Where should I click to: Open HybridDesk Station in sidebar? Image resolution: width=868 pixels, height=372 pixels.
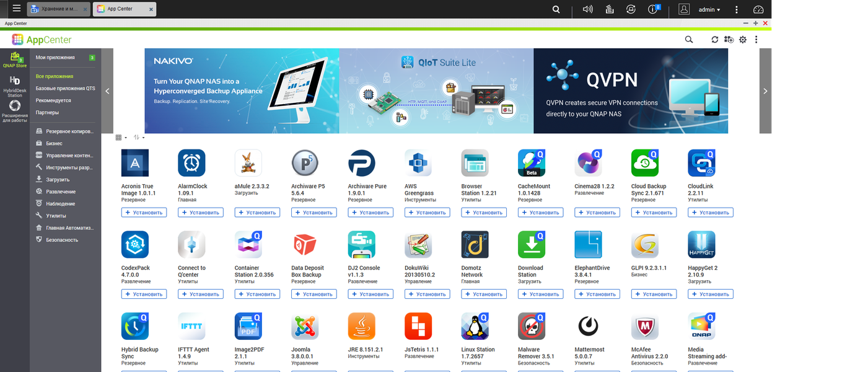click(x=15, y=86)
